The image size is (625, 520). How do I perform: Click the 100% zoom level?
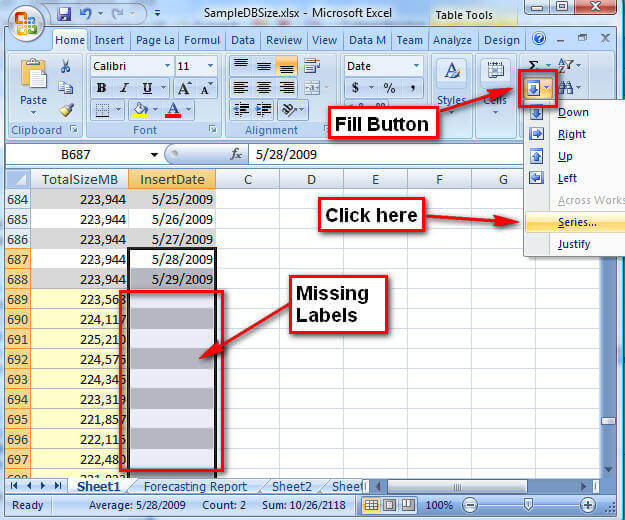[x=439, y=505]
